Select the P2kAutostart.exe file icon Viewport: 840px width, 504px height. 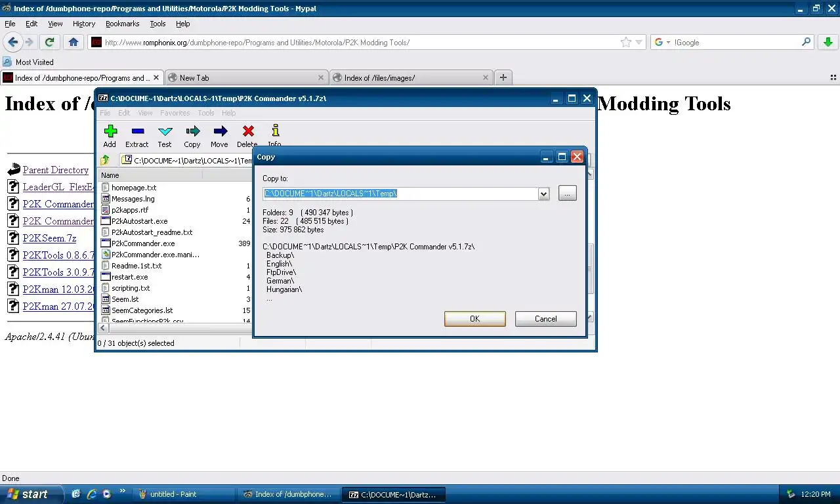pyautogui.click(x=105, y=221)
